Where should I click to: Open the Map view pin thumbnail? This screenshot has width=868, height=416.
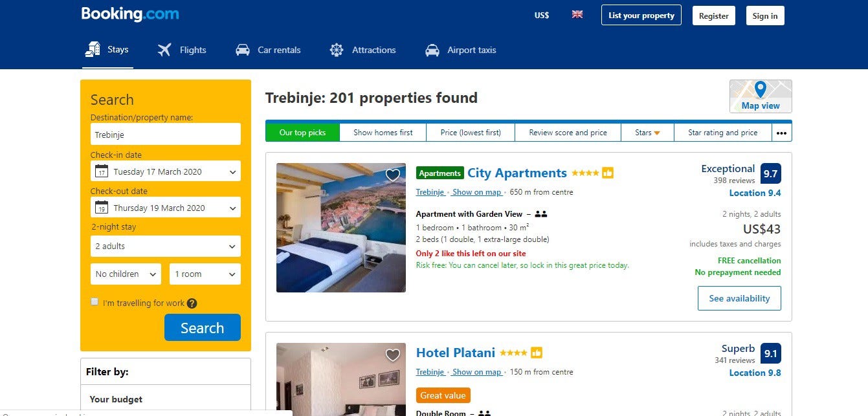[x=761, y=96]
